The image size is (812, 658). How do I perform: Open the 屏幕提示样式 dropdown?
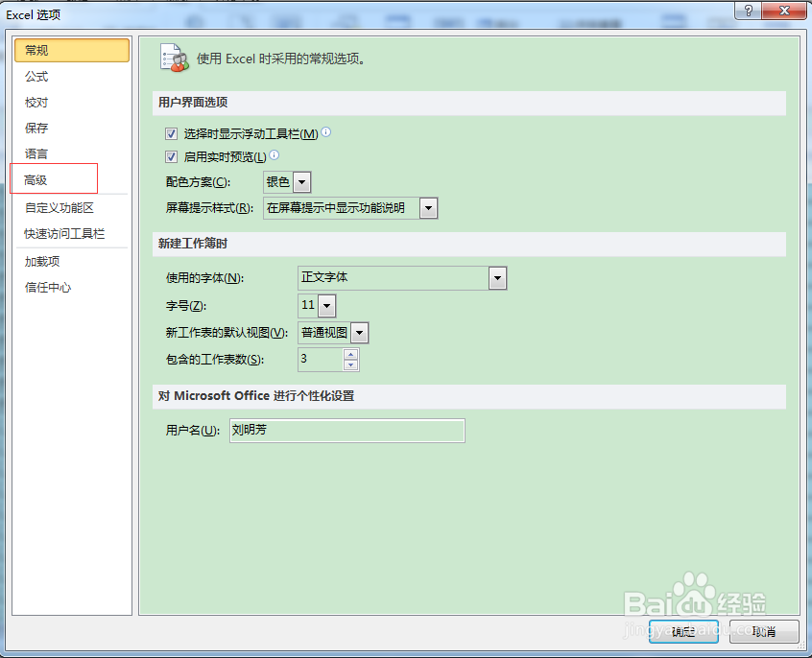[x=428, y=208]
